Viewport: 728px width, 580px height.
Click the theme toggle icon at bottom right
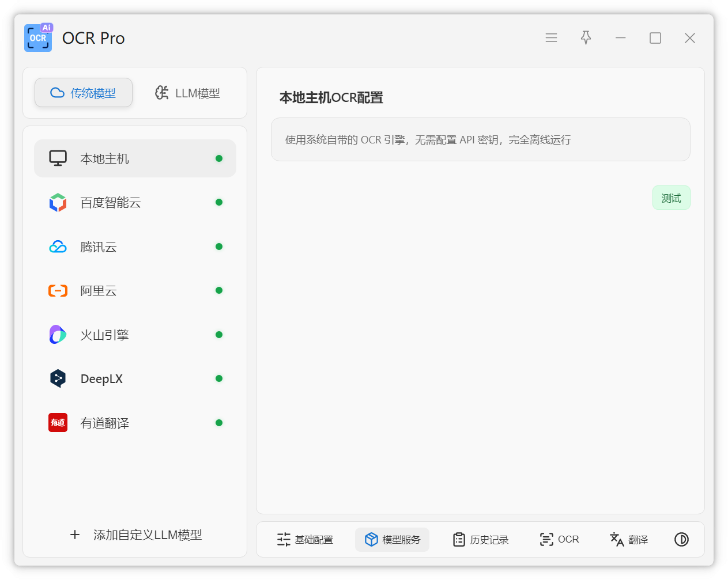point(681,540)
